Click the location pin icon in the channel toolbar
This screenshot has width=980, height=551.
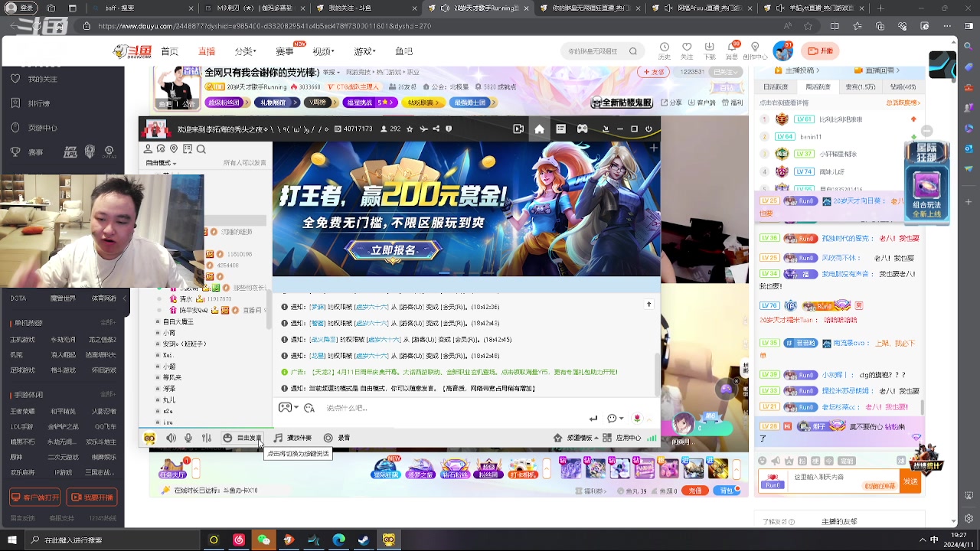[173, 148]
